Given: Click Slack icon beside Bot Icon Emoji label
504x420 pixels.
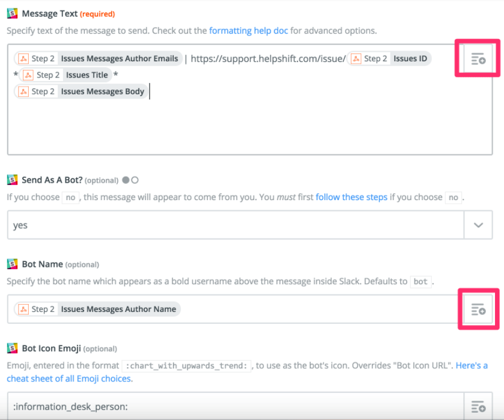Looking at the screenshot, I should pos(12,348).
